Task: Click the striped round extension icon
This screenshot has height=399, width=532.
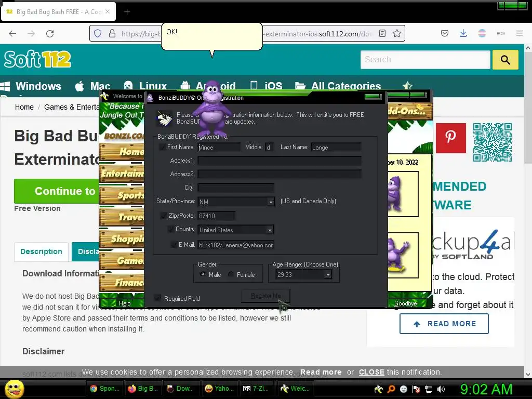Action: [x=482, y=33]
